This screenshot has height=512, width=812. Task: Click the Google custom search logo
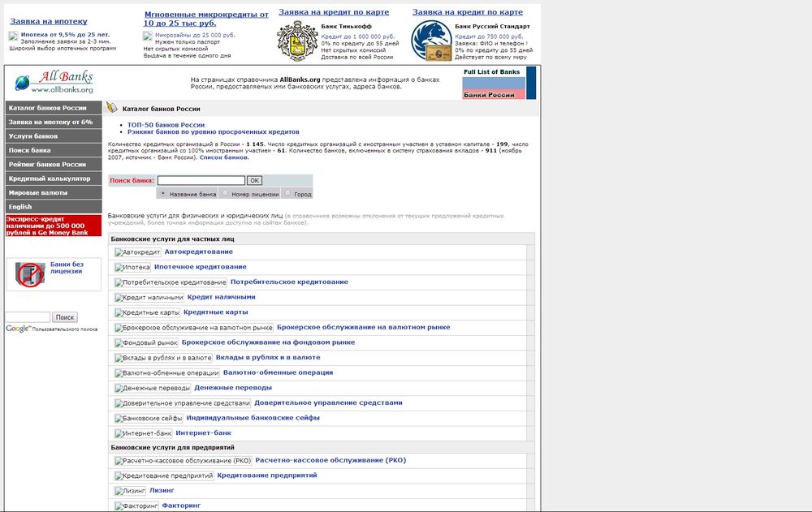tap(19, 329)
